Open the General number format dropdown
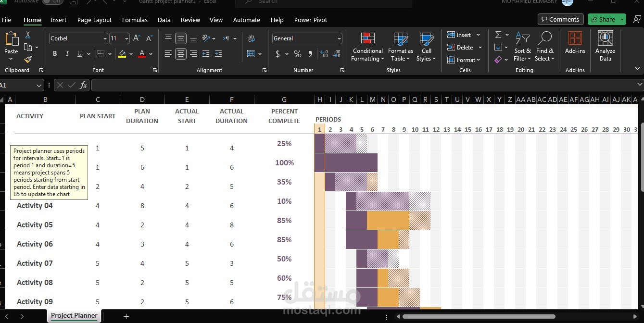This screenshot has width=644, height=323. click(339, 38)
